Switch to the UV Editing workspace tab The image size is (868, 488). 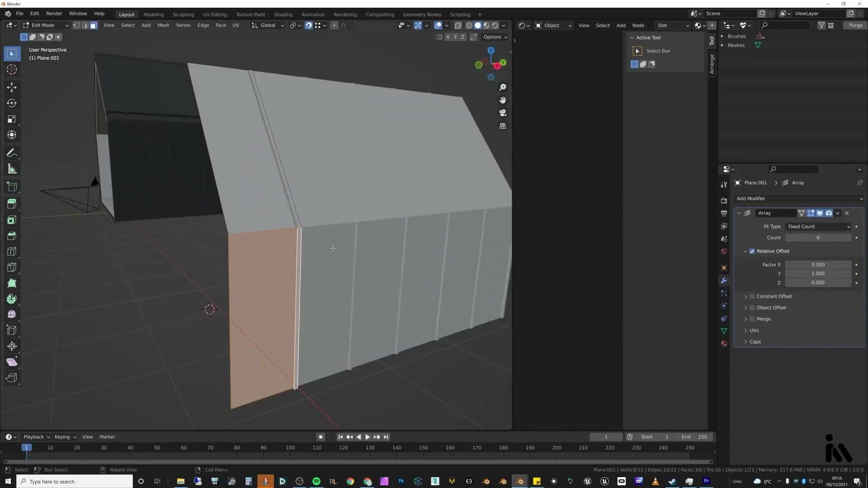point(215,14)
